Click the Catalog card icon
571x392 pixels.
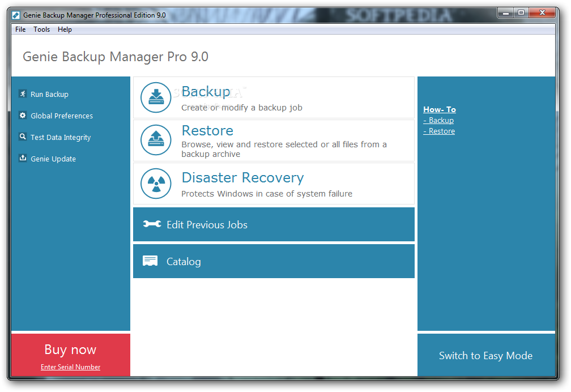pos(150,261)
